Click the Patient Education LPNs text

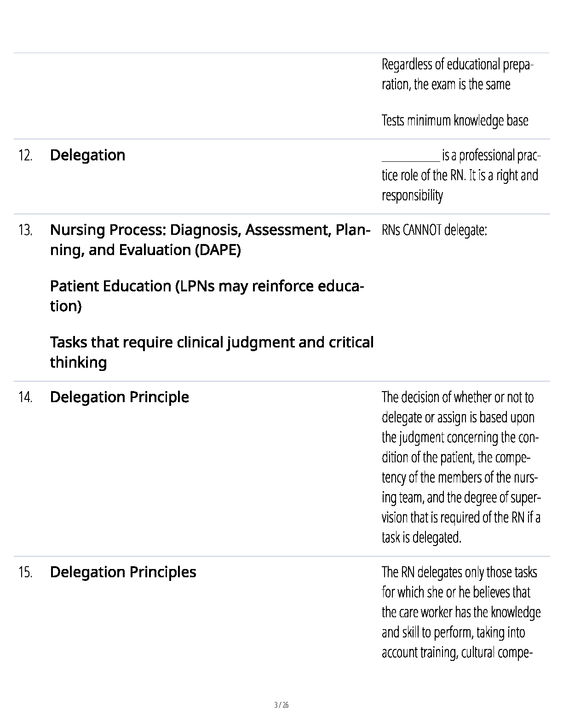[x=207, y=296]
